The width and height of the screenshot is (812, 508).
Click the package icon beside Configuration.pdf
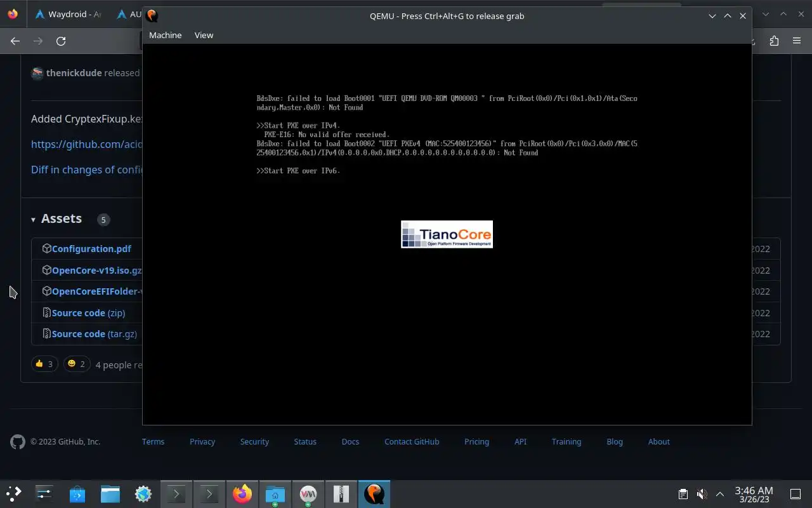pos(46,248)
